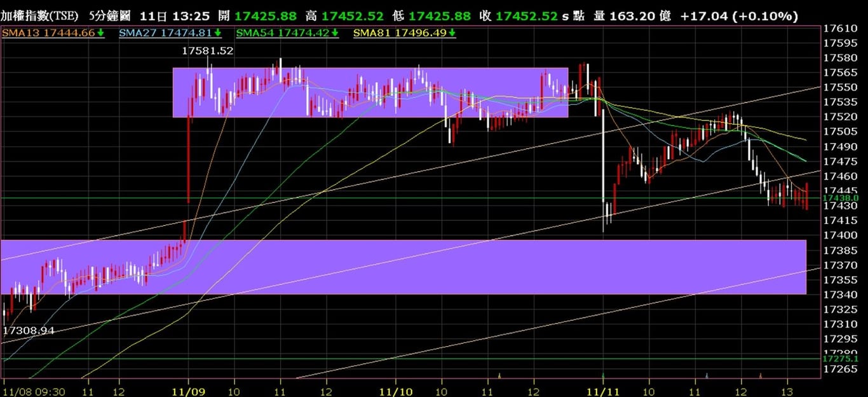This screenshot has height=397, width=868.
Task: Click the open price 17425.88 after 開
Action: (x=267, y=16)
